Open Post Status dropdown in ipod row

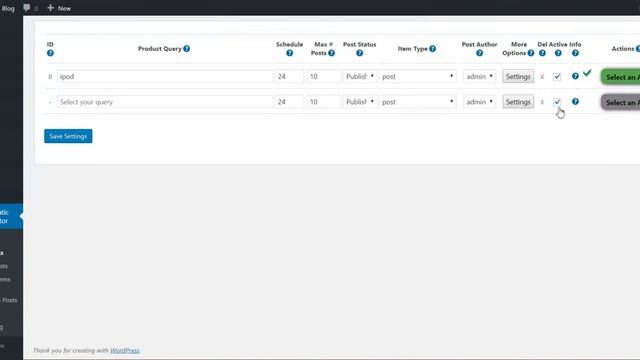coord(360,76)
